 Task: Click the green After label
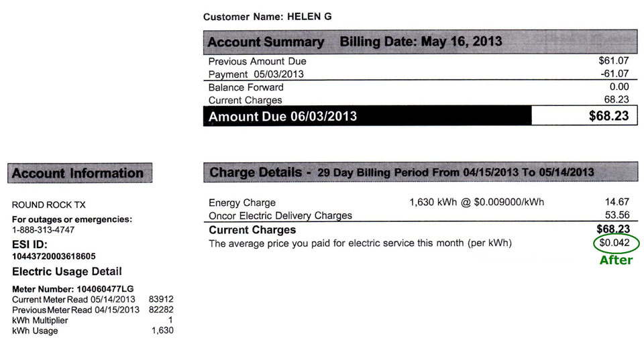(x=616, y=260)
